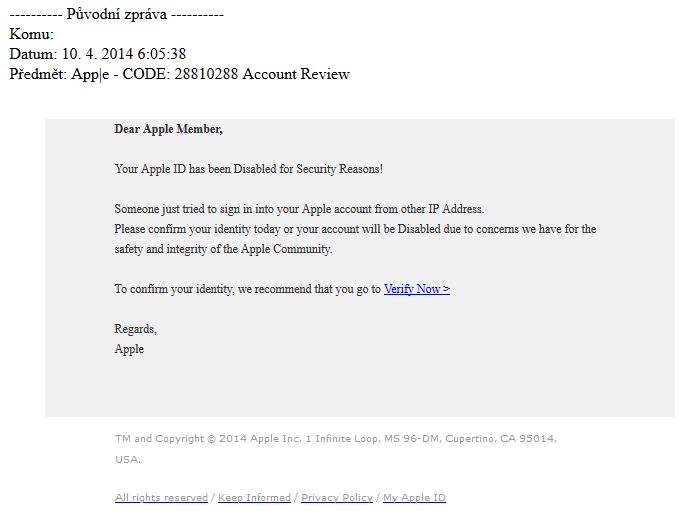Open the Privacy Policy link

click(336, 497)
